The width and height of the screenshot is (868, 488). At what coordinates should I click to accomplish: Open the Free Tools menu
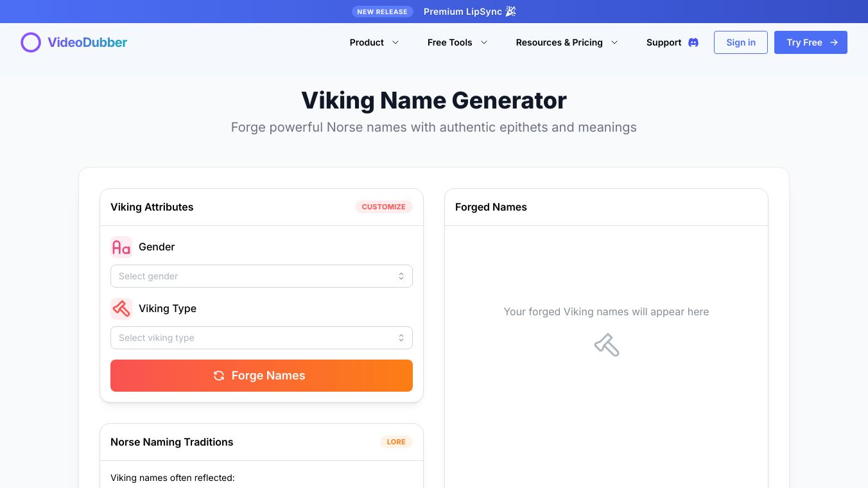point(457,42)
